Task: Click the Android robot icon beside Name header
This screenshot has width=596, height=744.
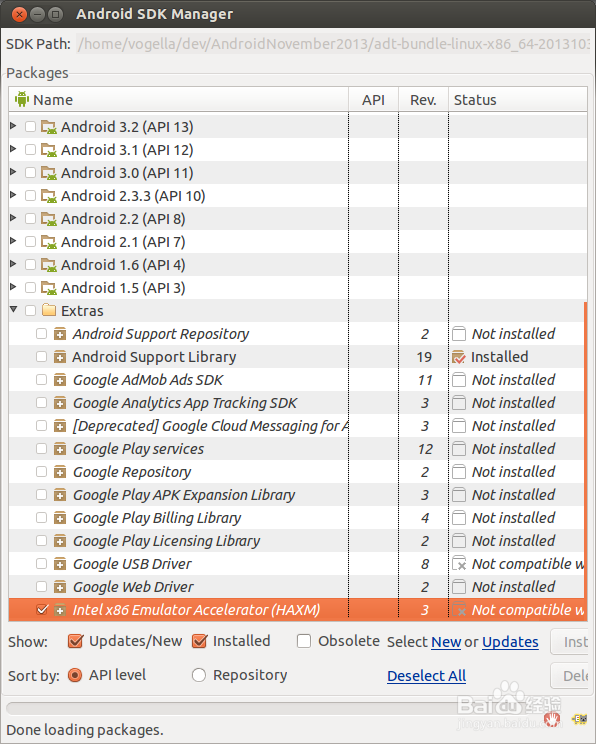Action: [22, 100]
